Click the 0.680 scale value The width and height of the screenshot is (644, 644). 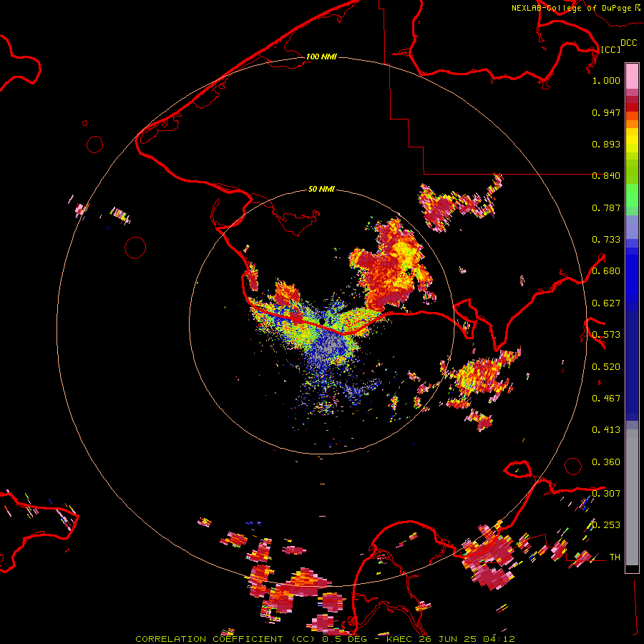tap(606, 271)
